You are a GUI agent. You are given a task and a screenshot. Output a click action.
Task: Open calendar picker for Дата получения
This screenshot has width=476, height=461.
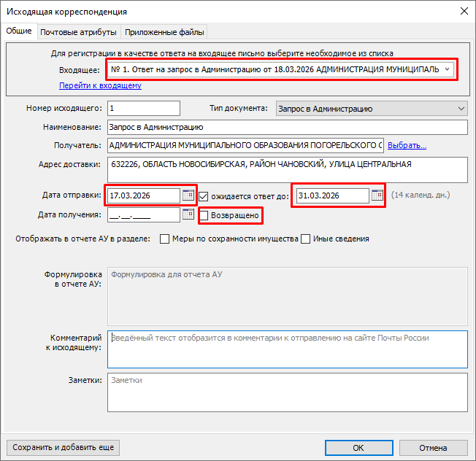(188, 215)
